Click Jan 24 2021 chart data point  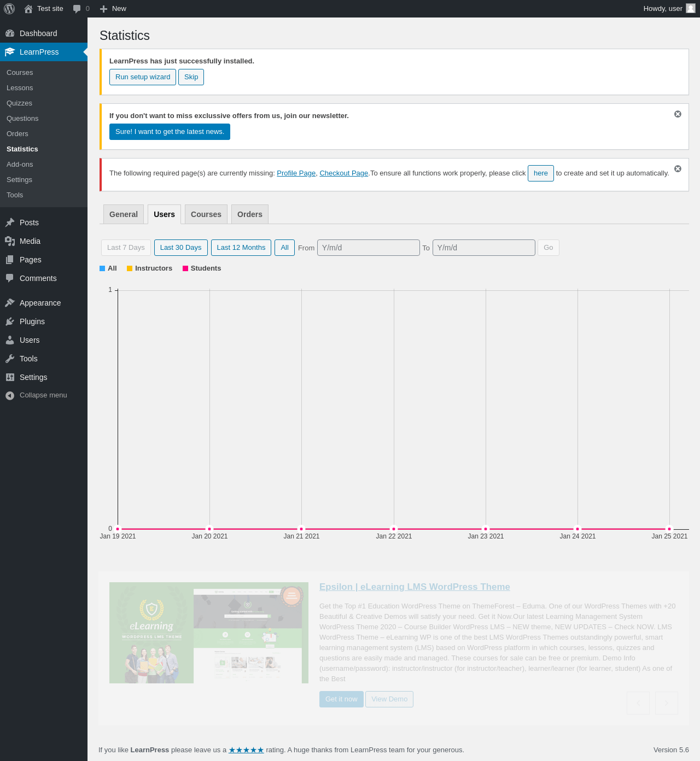577,529
